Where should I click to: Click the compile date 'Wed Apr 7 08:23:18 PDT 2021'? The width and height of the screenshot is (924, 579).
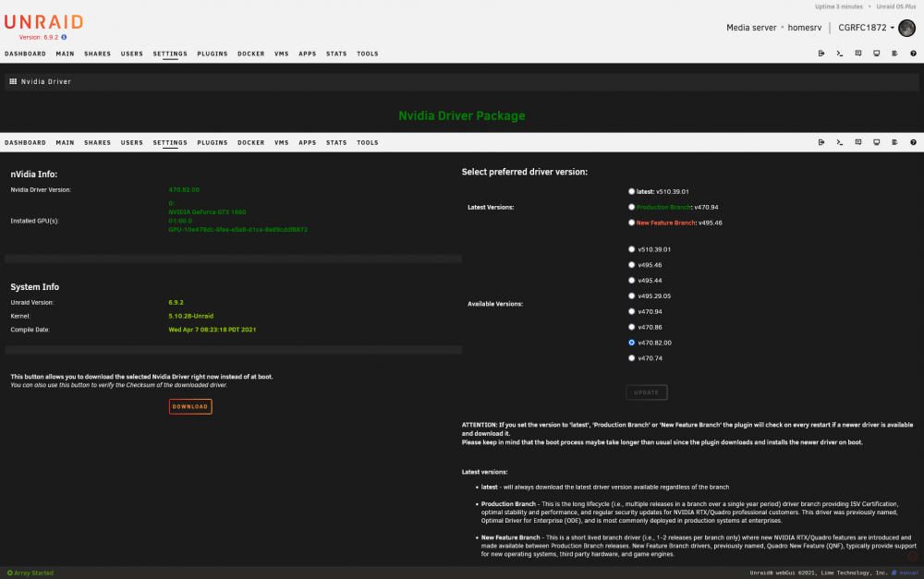coord(213,330)
